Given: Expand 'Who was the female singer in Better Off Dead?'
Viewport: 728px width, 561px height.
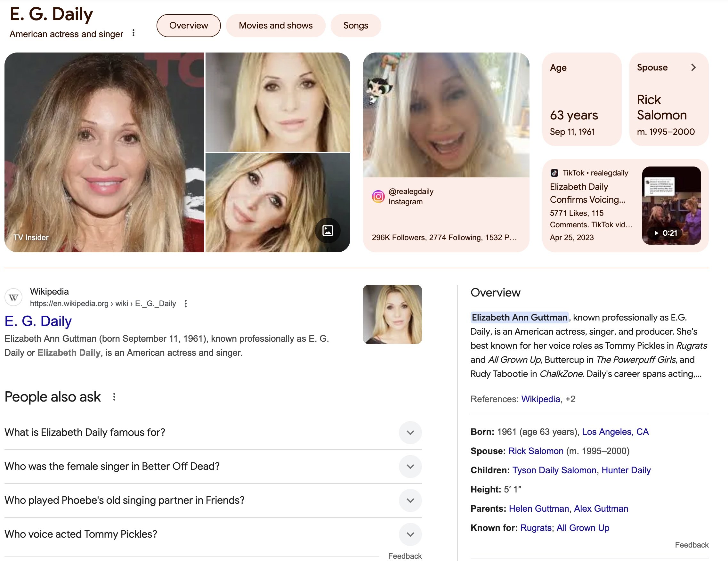Looking at the screenshot, I should pos(410,466).
